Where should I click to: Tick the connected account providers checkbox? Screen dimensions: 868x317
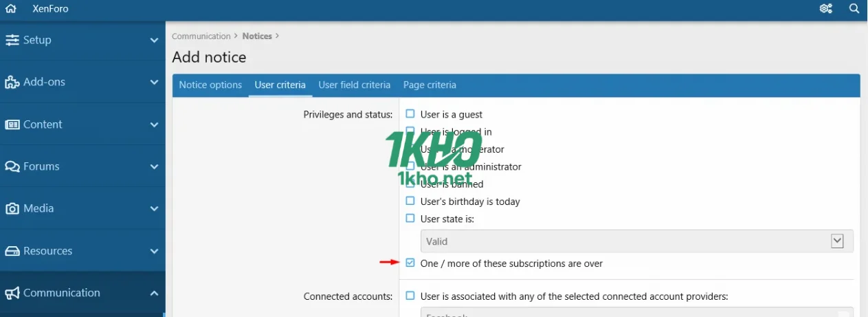pyautogui.click(x=410, y=296)
